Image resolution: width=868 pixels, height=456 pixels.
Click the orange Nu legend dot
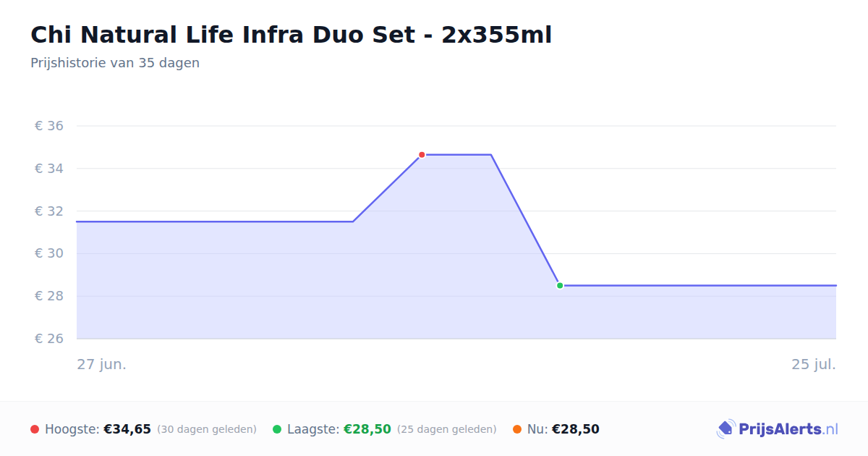(x=517, y=429)
